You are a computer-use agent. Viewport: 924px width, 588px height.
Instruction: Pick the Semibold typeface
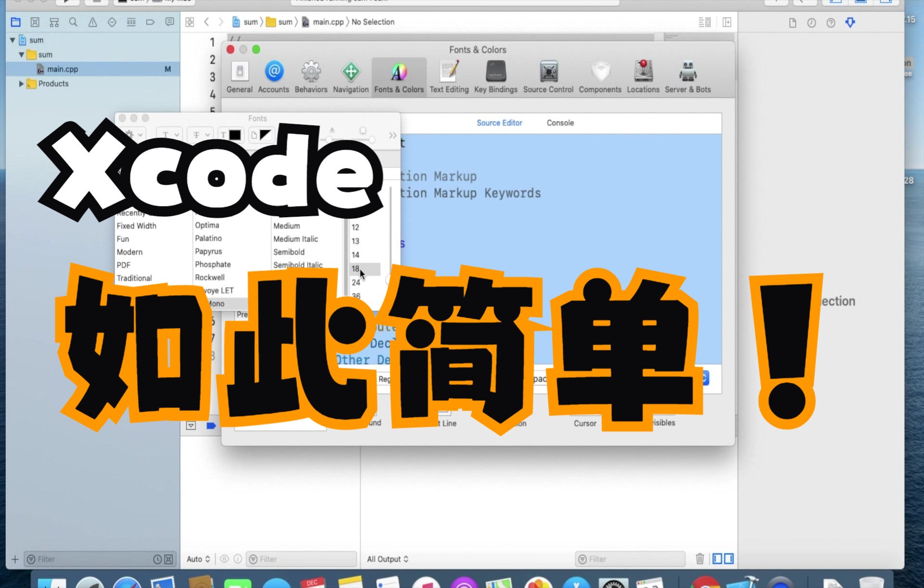point(289,252)
